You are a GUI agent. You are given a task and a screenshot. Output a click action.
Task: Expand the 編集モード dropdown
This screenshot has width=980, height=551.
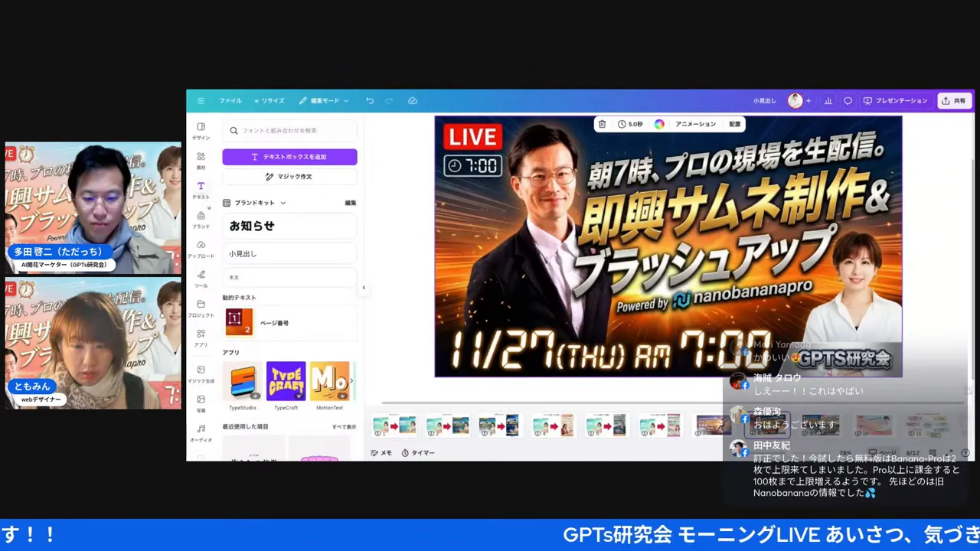(x=324, y=101)
